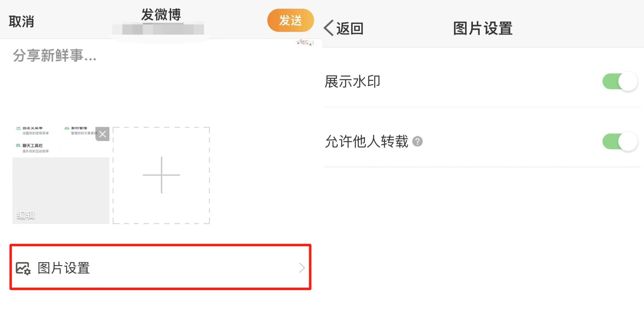Tap 编辑 on the attached image
644x322 pixels.
26,215
